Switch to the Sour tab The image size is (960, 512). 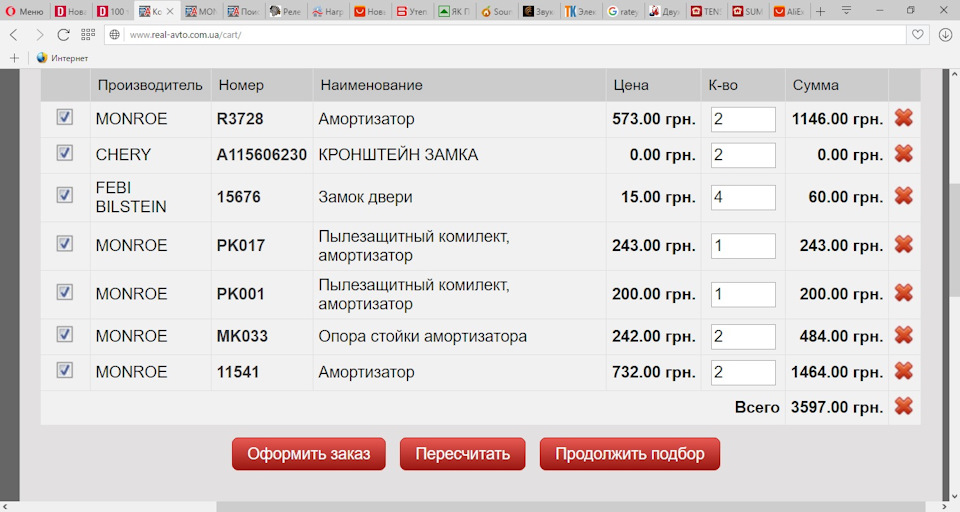497,11
